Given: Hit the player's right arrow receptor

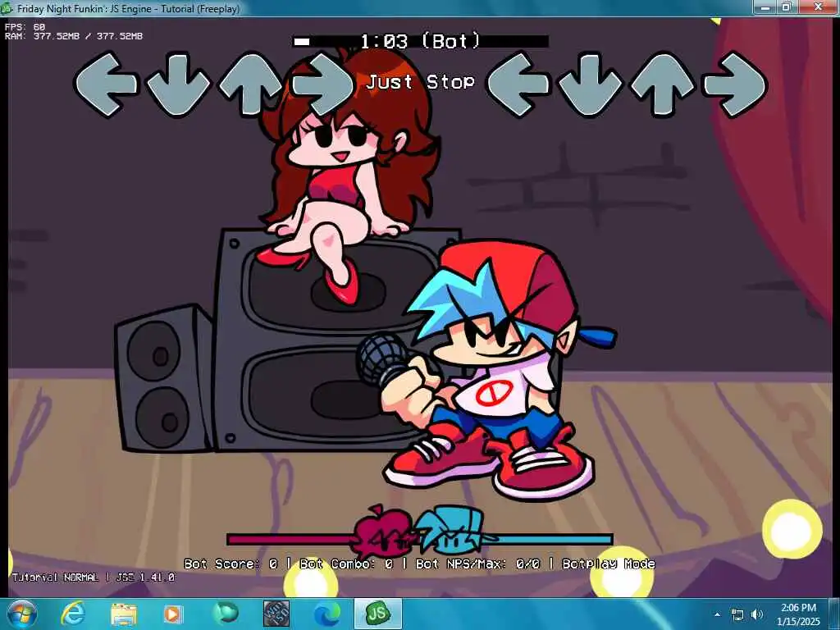Looking at the screenshot, I should [736, 84].
